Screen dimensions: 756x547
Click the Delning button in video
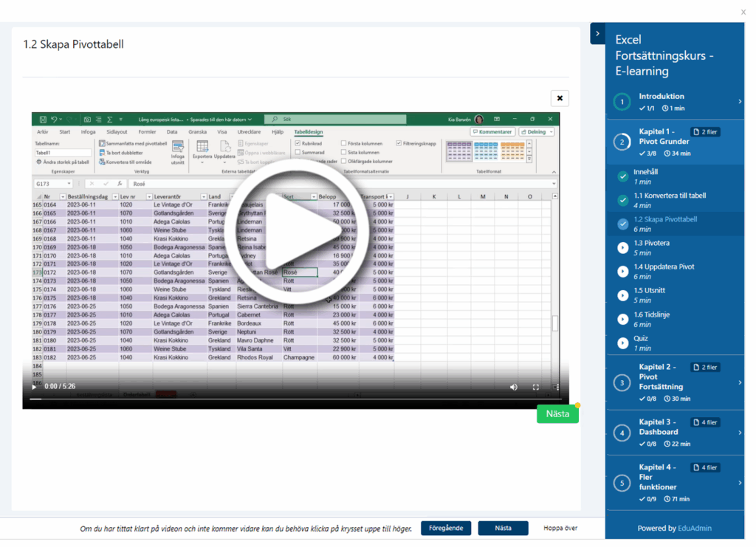coord(537,132)
